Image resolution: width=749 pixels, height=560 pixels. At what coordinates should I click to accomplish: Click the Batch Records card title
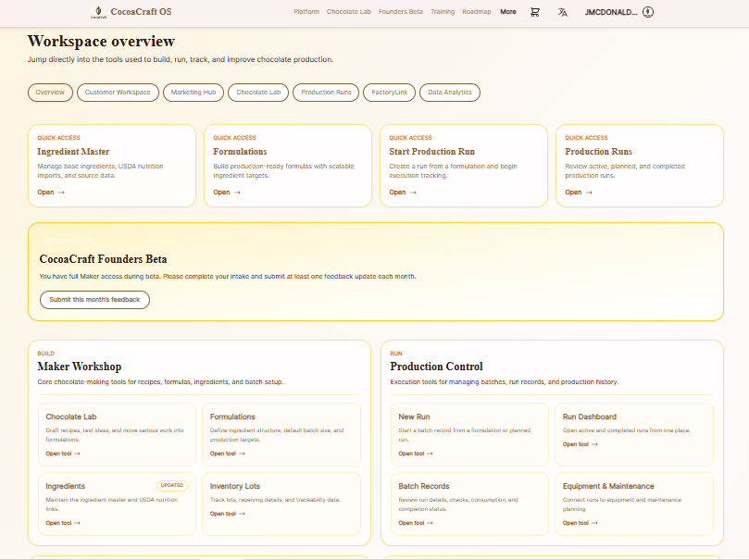424,486
